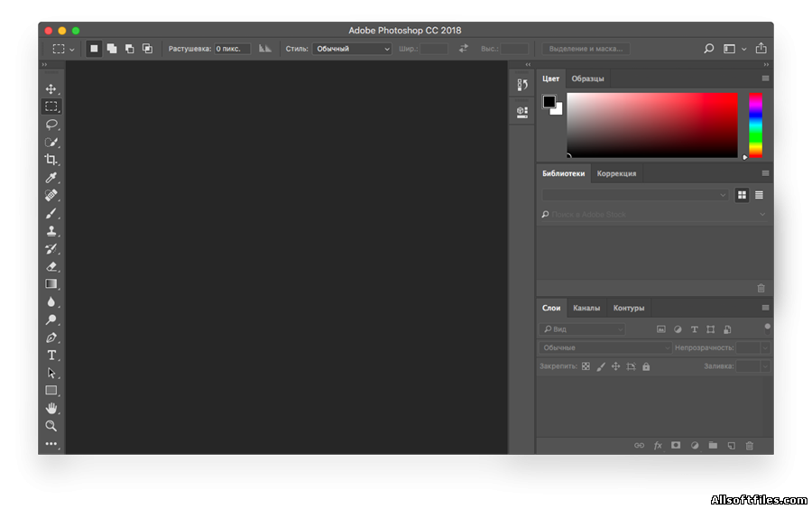Image resolution: width=812 pixels, height=509 pixels.
Task: Open the library selection dropdown
Action: click(x=635, y=195)
